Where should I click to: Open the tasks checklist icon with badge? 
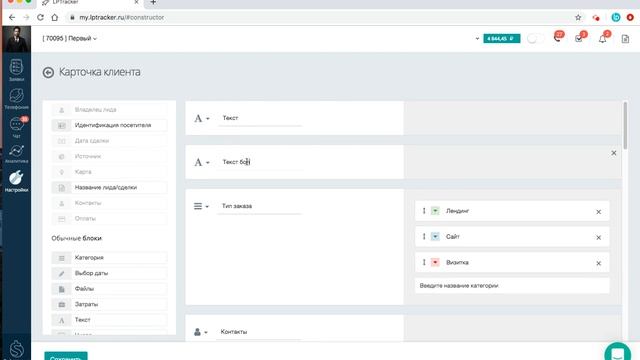coord(579,38)
